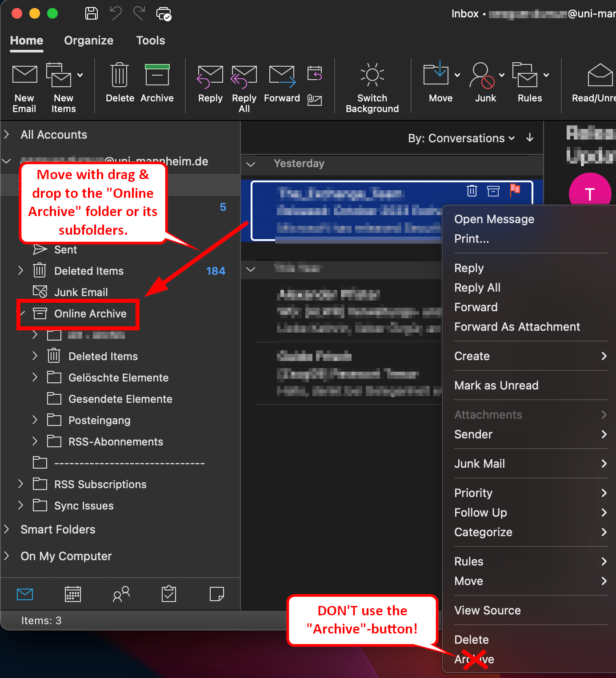Image resolution: width=616 pixels, height=678 pixels.
Task: Click the Move icon in the ribbon
Action: point(436,72)
